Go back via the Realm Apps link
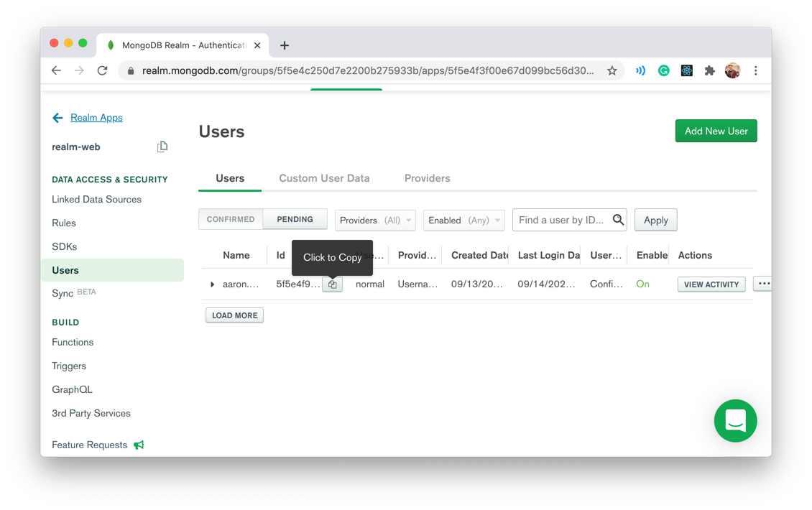812x510 pixels. [96, 118]
